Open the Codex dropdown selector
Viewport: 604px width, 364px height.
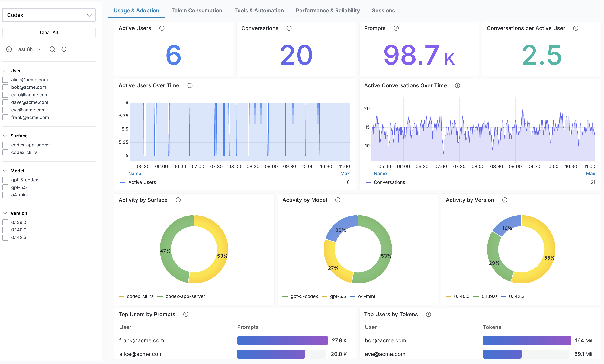pyautogui.click(x=49, y=15)
